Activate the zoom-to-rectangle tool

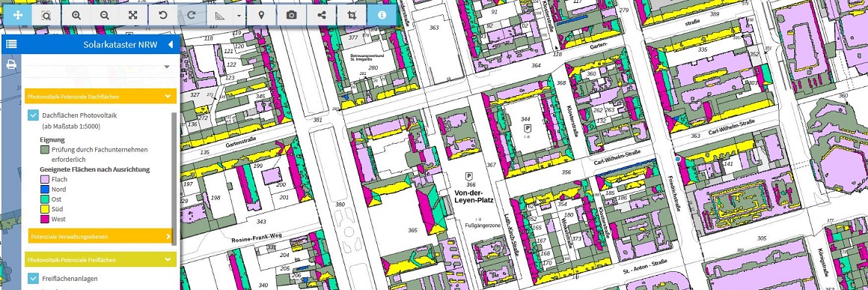[x=46, y=15]
